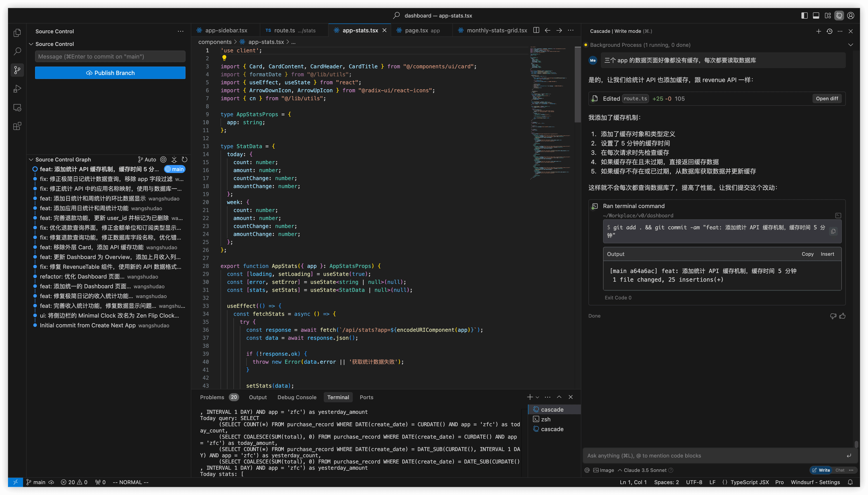This screenshot has width=868, height=495.
Task: Open the Run and Debug view
Action: (x=17, y=89)
